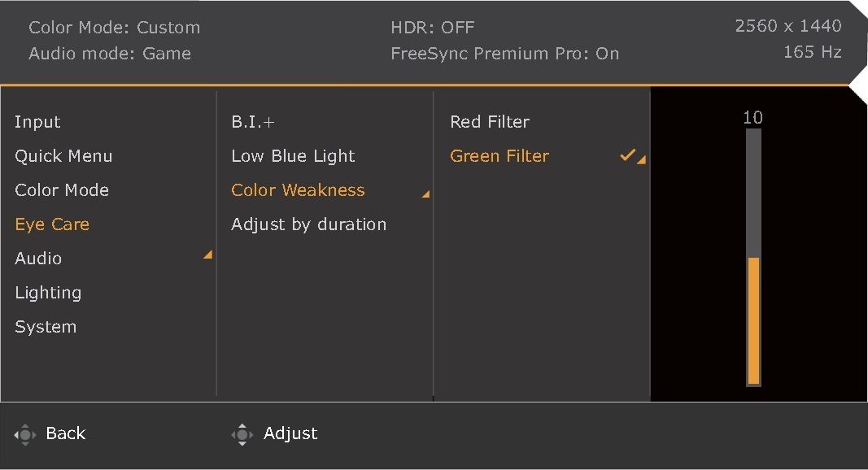Select the Red Filter option
This screenshot has height=470, width=868.
tap(490, 122)
